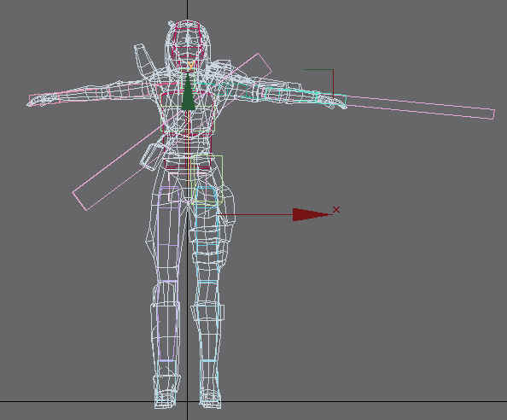Select the cyan calf bone on right shin

coord(208,321)
